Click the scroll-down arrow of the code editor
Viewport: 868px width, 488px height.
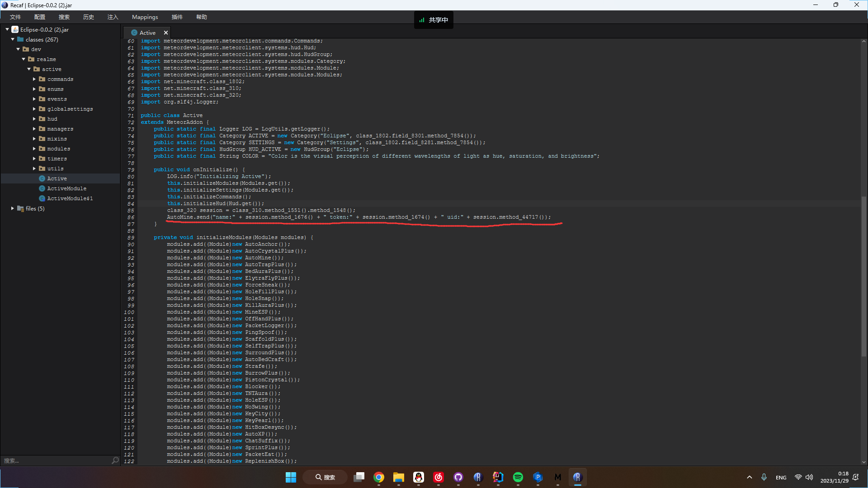point(864,462)
